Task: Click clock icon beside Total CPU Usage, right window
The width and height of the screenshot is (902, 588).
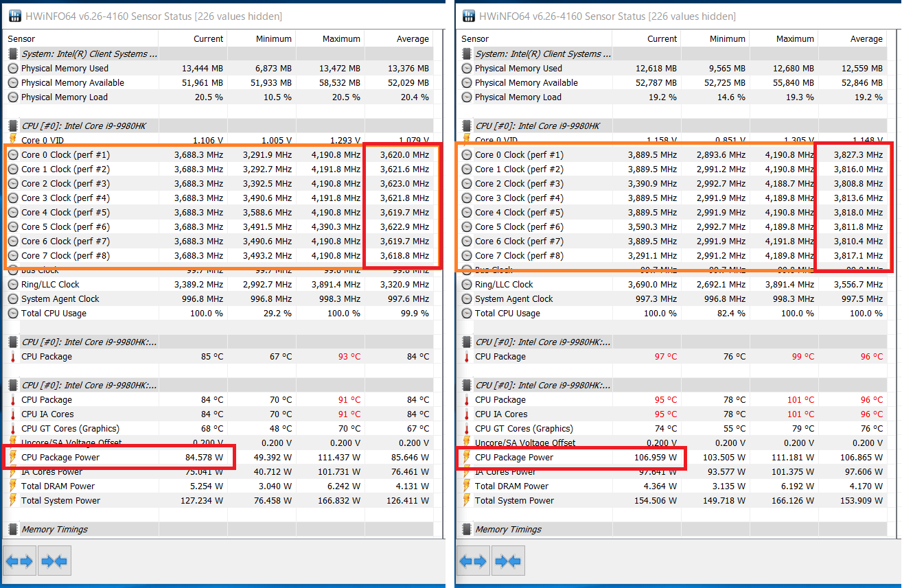Action: point(467,314)
